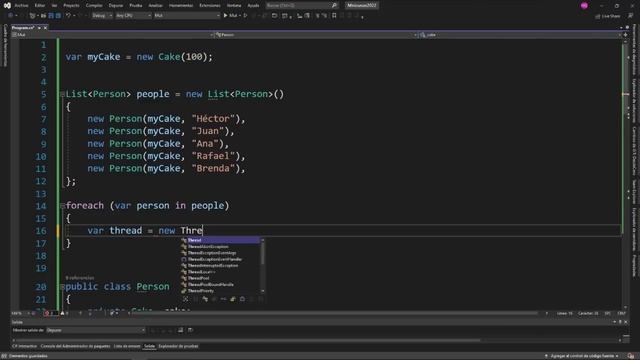
Task: Click the Undo toolbar icon
Action: click(68, 16)
